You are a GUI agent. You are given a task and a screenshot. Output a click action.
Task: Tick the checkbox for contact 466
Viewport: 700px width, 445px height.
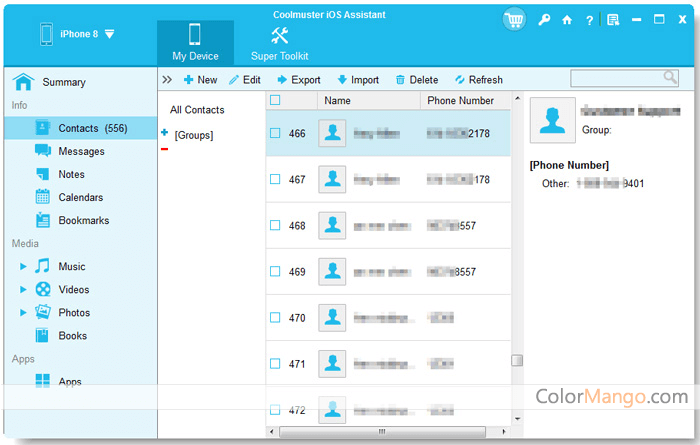275,133
